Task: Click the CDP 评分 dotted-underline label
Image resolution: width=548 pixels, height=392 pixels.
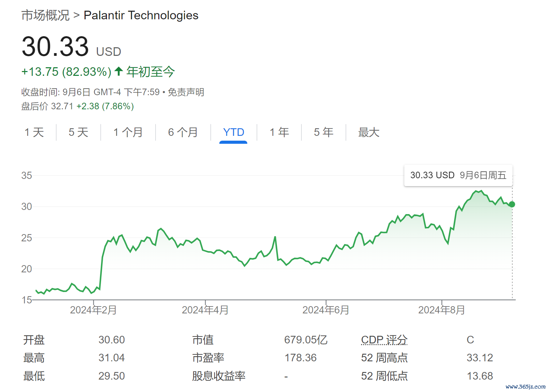Action: (384, 340)
